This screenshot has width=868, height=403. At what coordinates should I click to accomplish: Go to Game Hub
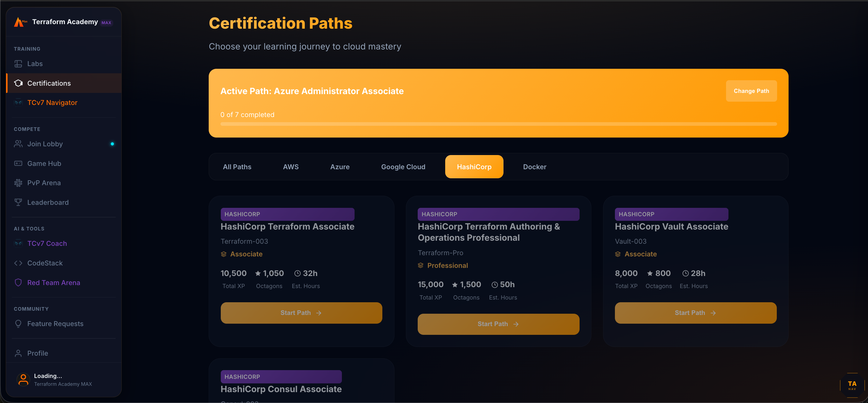(64, 163)
